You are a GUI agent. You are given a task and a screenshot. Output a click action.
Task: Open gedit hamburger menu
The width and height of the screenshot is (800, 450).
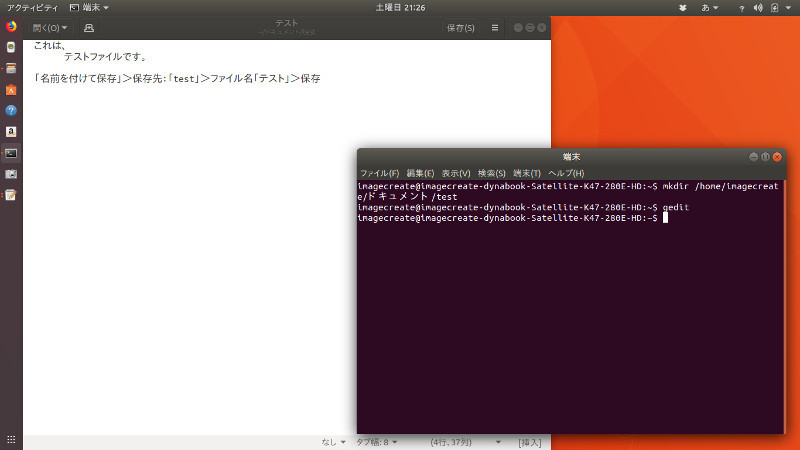(x=494, y=28)
